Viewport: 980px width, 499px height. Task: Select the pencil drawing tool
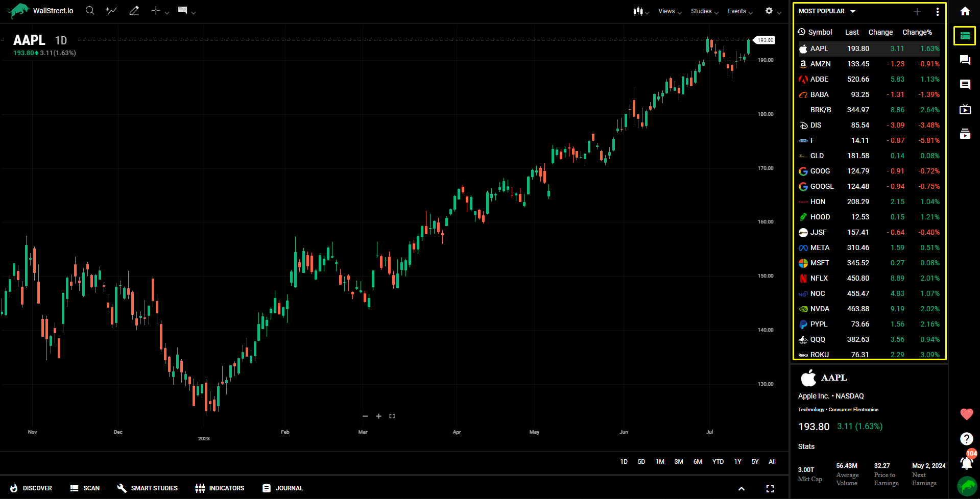(x=134, y=10)
